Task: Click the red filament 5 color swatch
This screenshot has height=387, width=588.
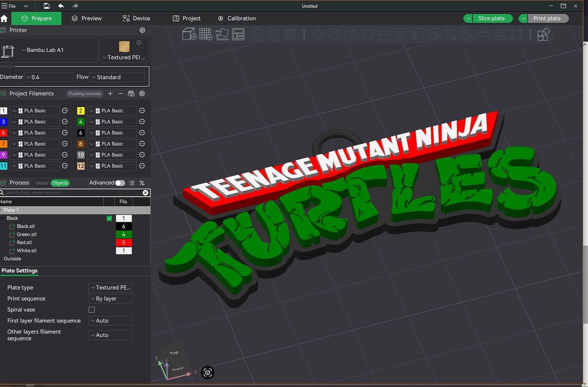Action: pyautogui.click(x=4, y=133)
